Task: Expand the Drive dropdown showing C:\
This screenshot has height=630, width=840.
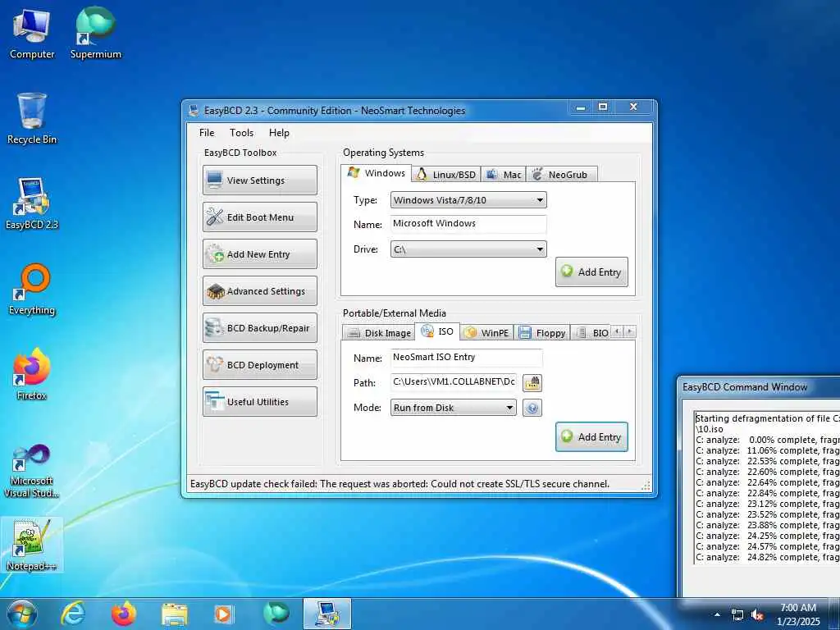Action: click(x=468, y=249)
